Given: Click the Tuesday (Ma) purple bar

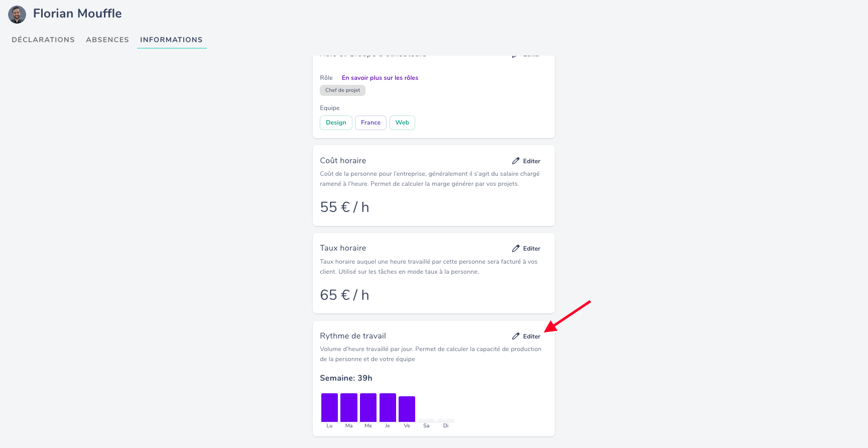Looking at the screenshot, I should click(349, 407).
